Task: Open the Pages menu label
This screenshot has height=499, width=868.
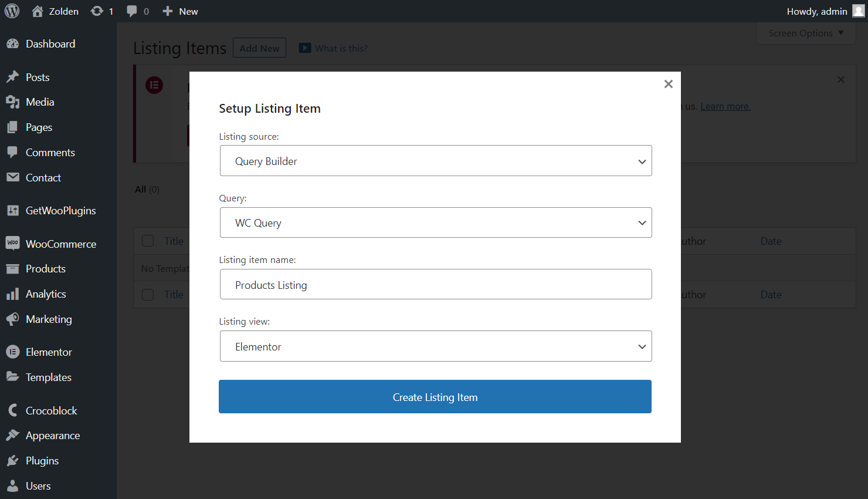Action: point(39,127)
